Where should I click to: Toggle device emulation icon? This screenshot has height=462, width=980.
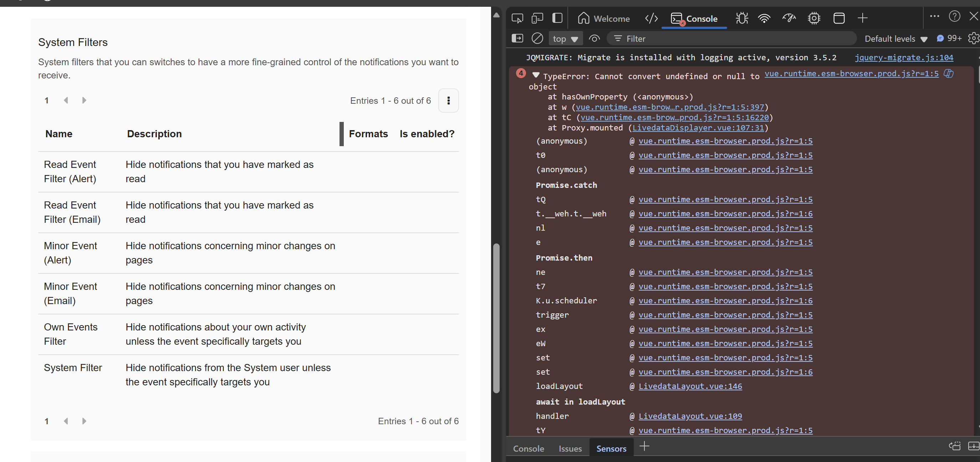click(537, 18)
